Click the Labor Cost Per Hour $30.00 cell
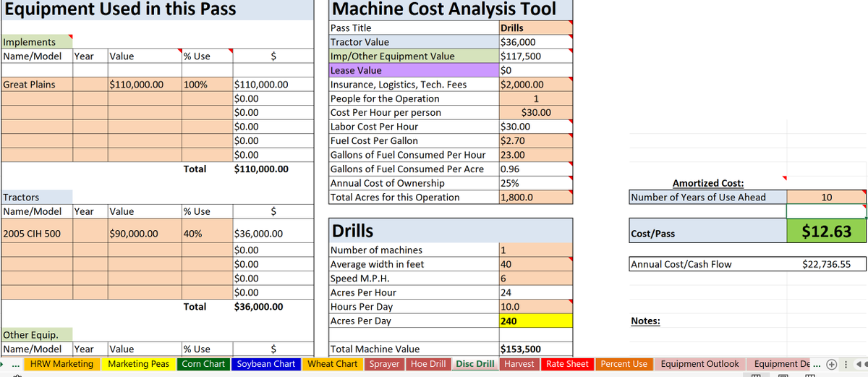The width and height of the screenshot is (868, 377). click(535, 127)
